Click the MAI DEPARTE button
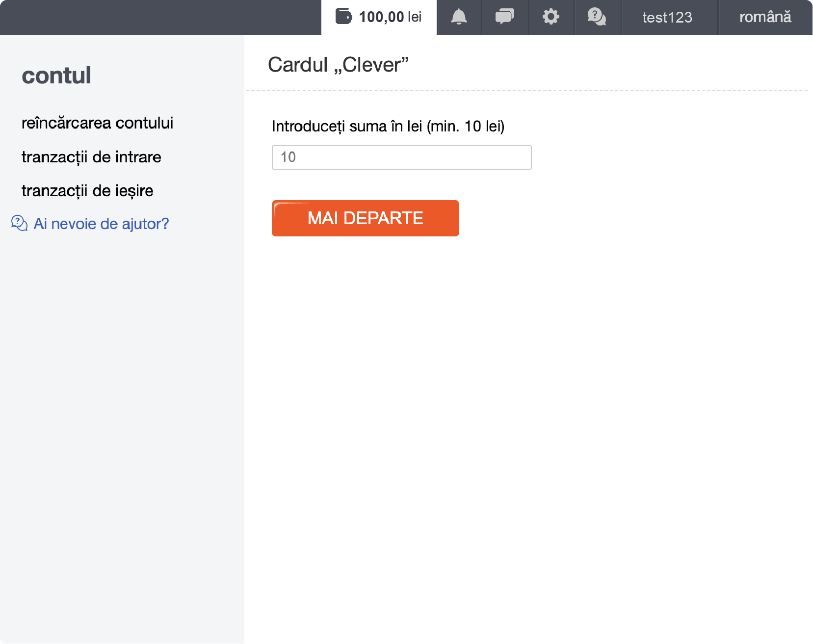 [x=366, y=218]
